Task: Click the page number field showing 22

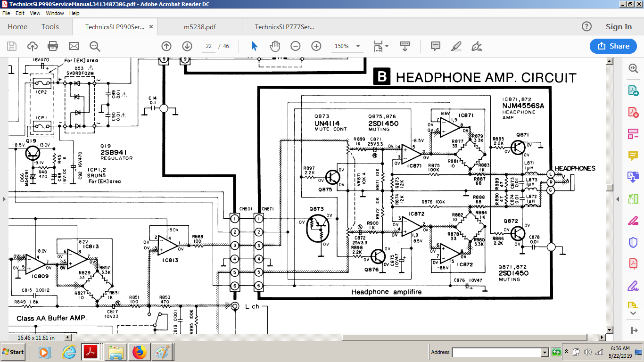Action: pyautogui.click(x=209, y=46)
